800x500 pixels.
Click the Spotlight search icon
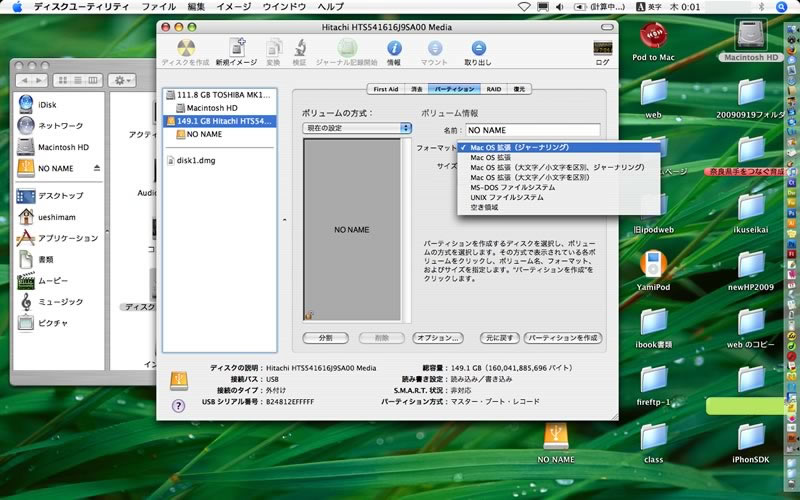pos(782,7)
